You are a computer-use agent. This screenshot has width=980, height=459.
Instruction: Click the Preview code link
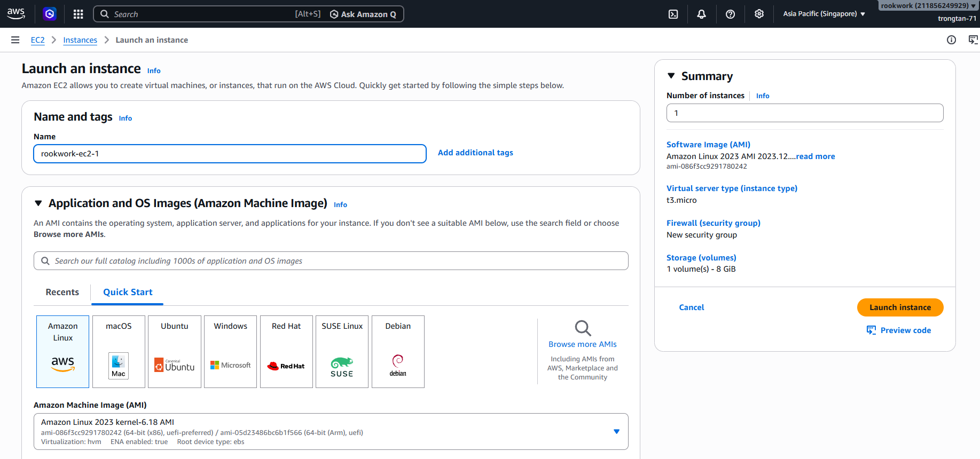[906, 330]
